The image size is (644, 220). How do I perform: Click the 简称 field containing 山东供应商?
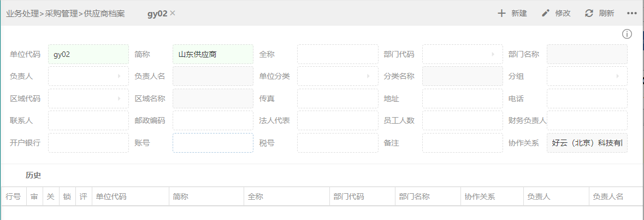(212, 54)
